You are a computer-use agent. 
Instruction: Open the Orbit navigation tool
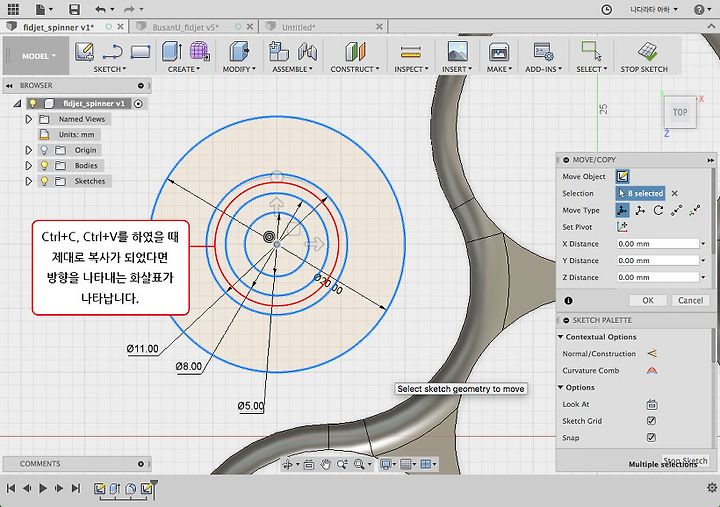pyautogui.click(x=288, y=464)
